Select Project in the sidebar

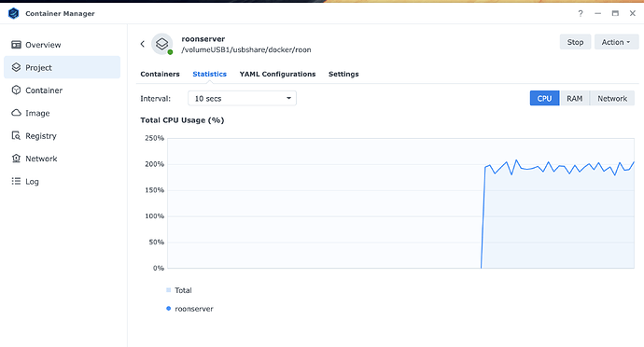point(62,67)
